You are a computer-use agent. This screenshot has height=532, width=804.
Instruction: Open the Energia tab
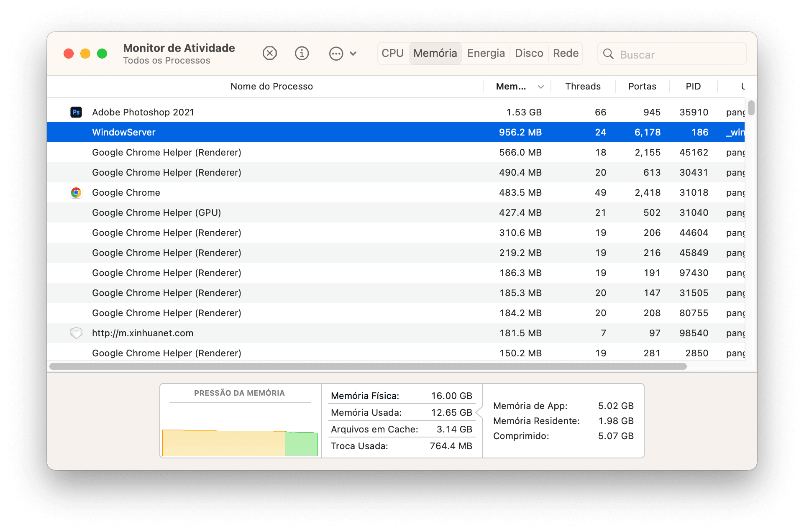pos(486,54)
